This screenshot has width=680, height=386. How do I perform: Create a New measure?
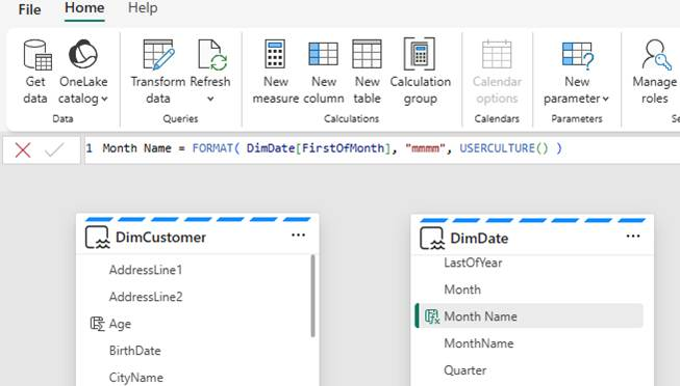pyautogui.click(x=275, y=72)
